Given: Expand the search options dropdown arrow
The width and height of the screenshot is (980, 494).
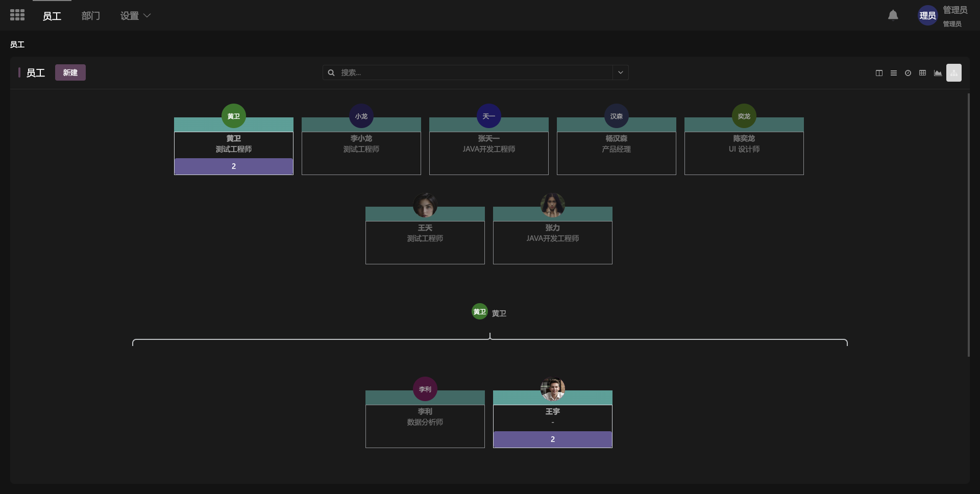Looking at the screenshot, I should pyautogui.click(x=620, y=72).
